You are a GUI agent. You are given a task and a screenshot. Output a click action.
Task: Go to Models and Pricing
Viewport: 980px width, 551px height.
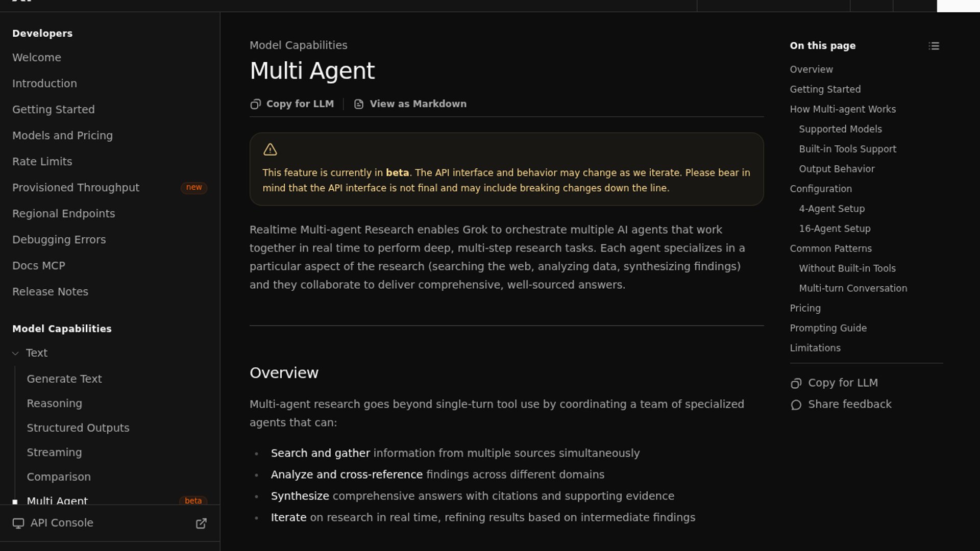point(62,136)
